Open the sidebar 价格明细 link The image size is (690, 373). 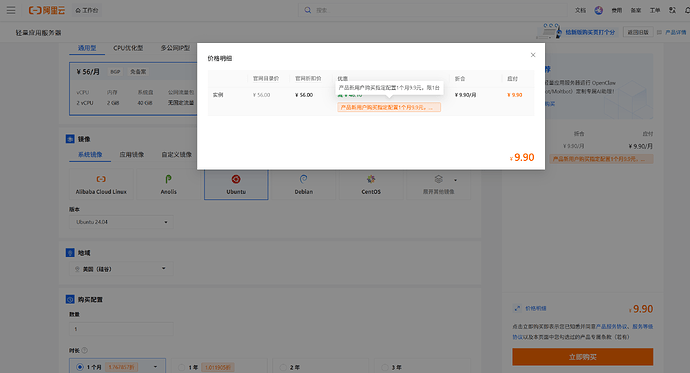pyautogui.click(x=536, y=308)
